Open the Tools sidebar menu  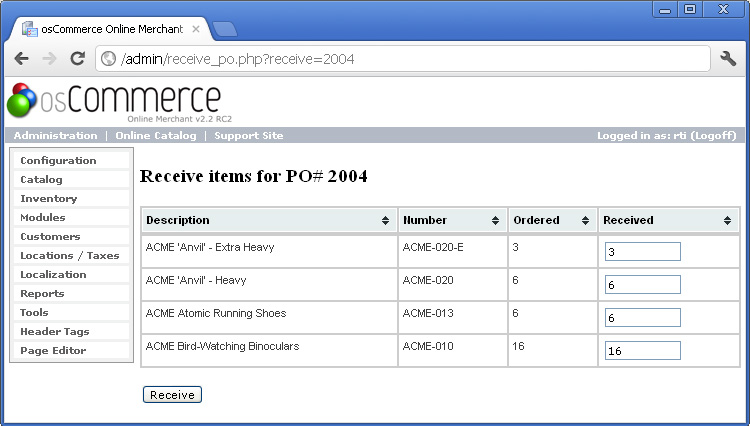click(71, 313)
